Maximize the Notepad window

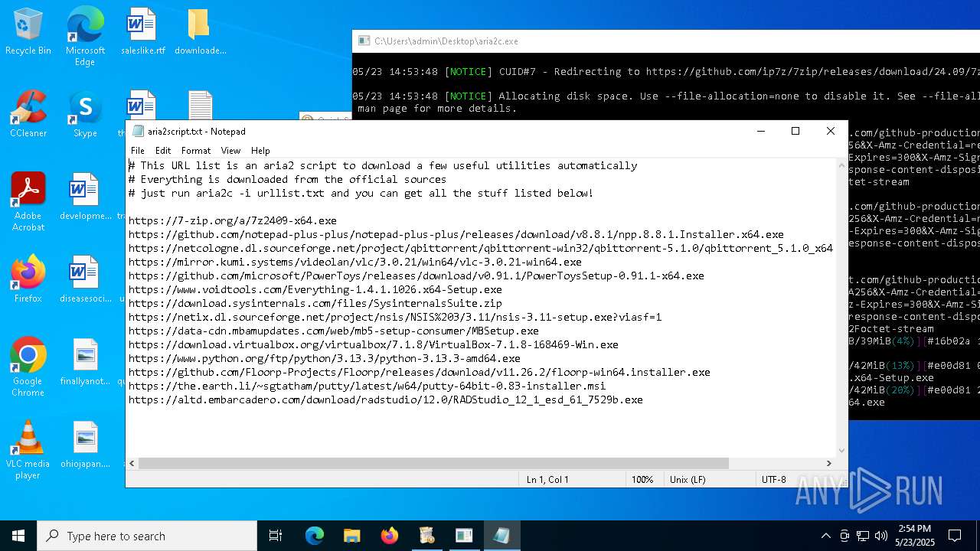(795, 131)
